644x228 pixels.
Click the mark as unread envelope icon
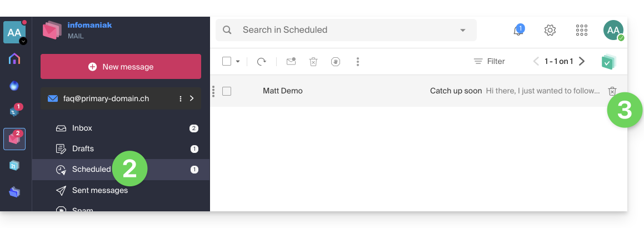[x=291, y=62]
